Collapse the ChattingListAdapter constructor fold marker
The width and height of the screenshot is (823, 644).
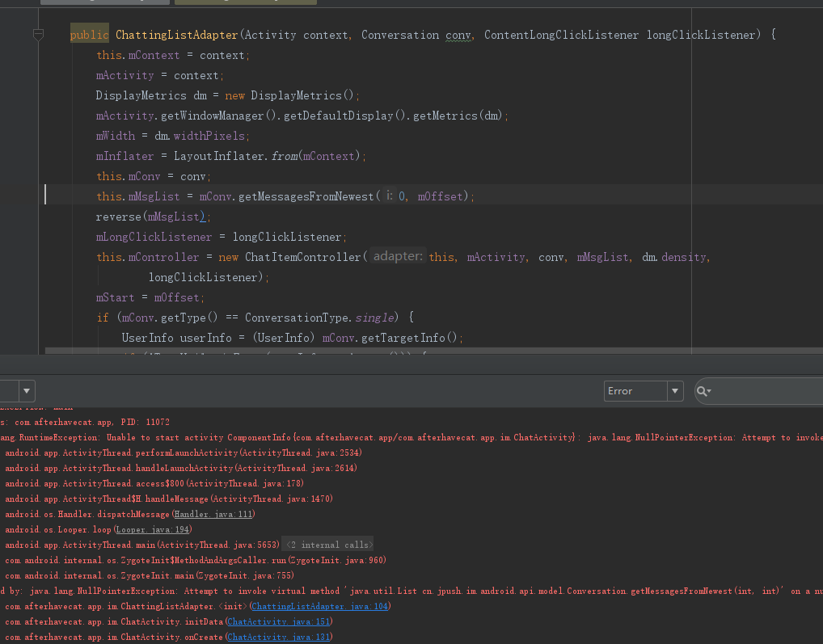point(38,35)
